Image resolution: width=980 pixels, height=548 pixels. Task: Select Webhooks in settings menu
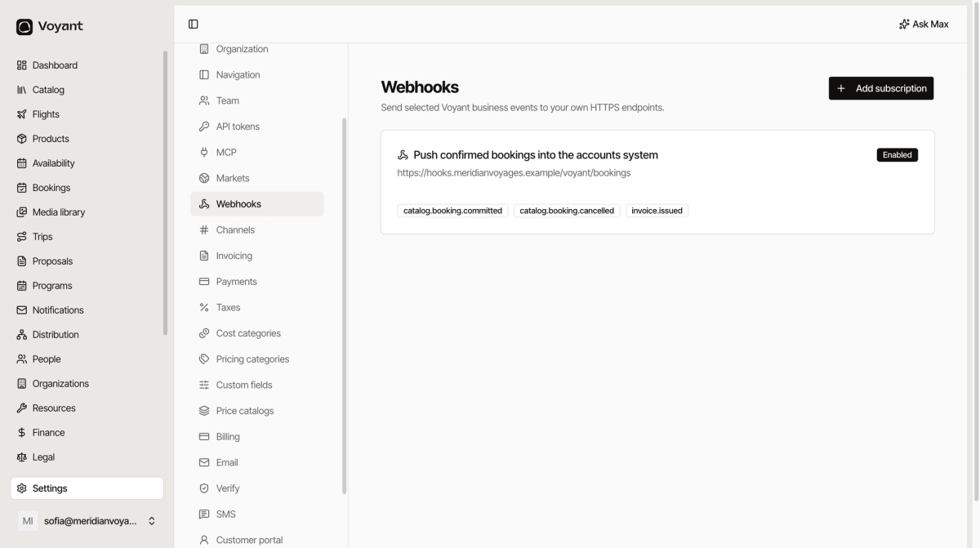(x=257, y=204)
